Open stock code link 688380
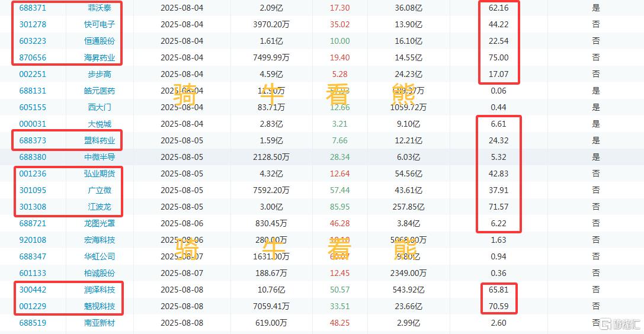Viewport: 644px width, 334px height. (33, 157)
